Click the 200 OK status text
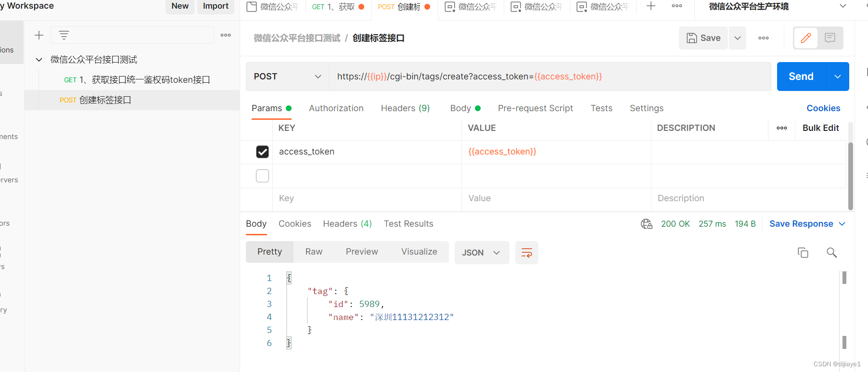868x372 pixels. click(675, 224)
